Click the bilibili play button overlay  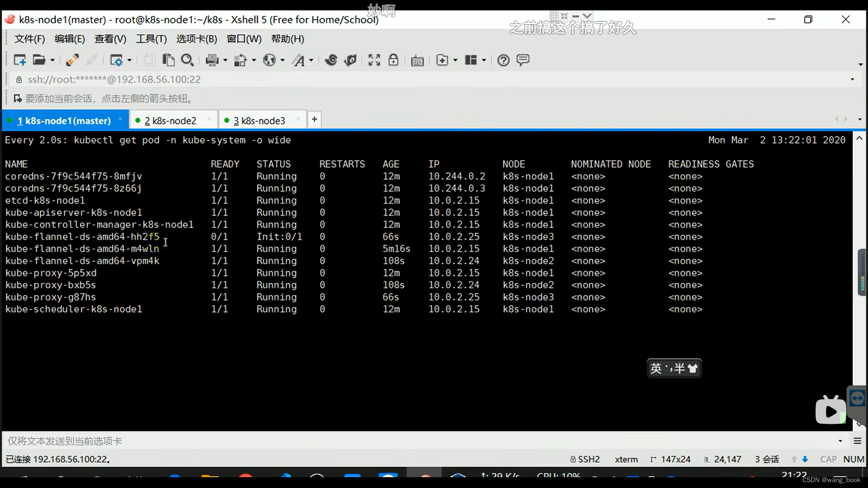point(830,411)
